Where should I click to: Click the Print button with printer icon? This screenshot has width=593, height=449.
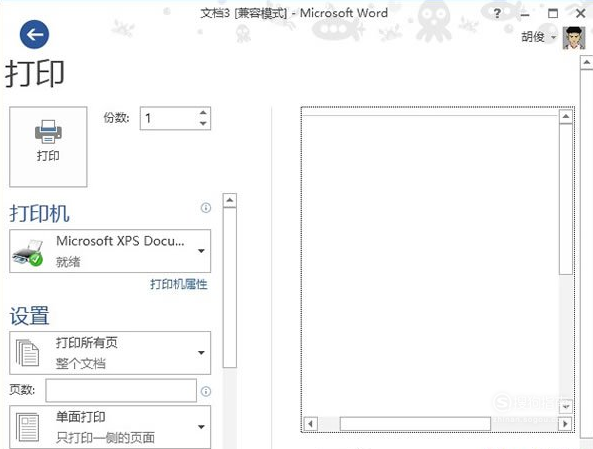48,146
